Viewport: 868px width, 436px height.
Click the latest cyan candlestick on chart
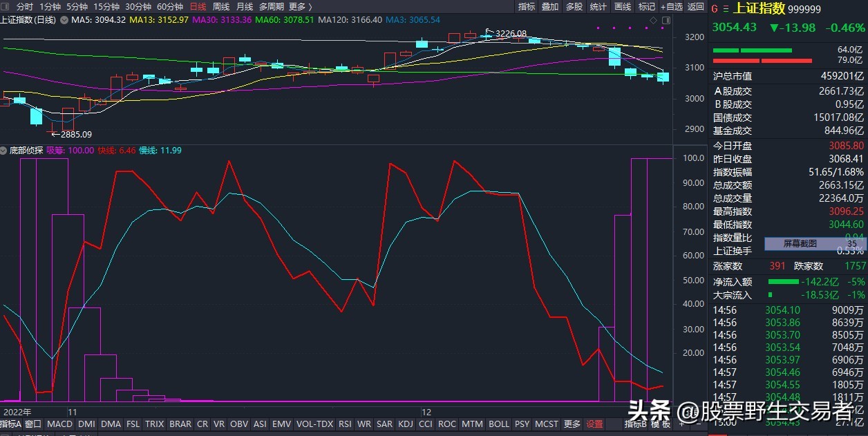[663, 77]
